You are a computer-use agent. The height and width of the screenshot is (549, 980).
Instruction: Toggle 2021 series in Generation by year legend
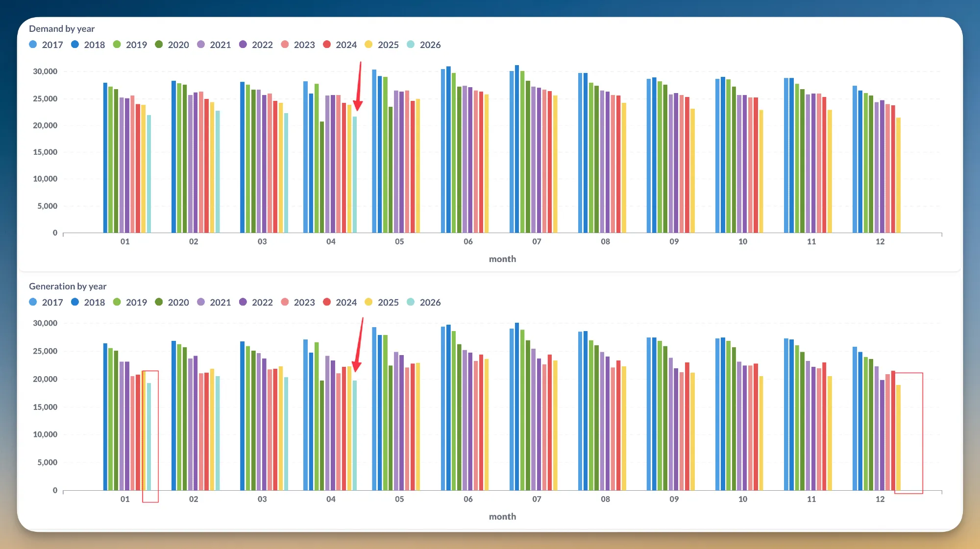tap(214, 302)
